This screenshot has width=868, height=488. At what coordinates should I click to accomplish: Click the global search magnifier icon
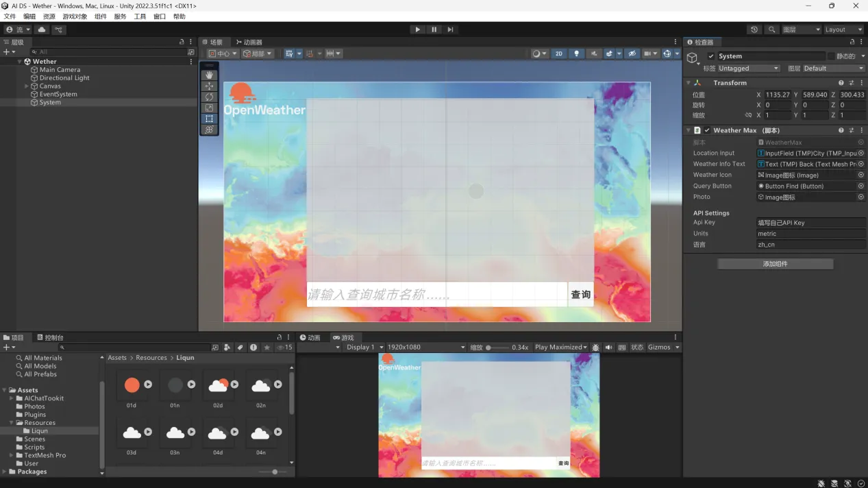(772, 29)
